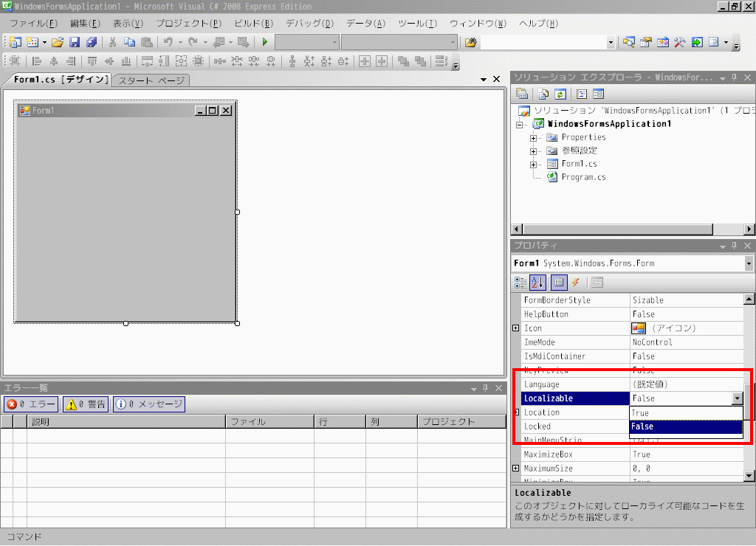Select the Form1.cs [デザイン] tab
The width and height of the screenshot is (756, 546).
pos(61,80)
